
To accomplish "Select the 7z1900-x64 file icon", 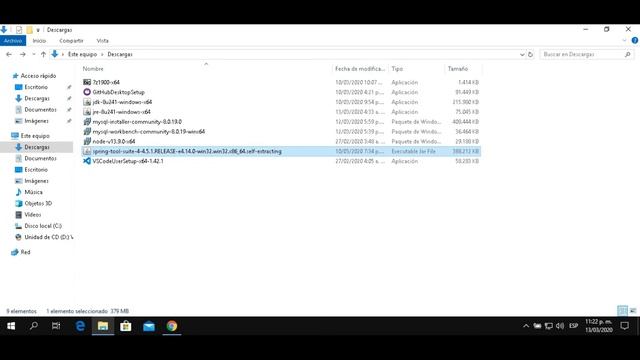I will (x=87, y=82).
